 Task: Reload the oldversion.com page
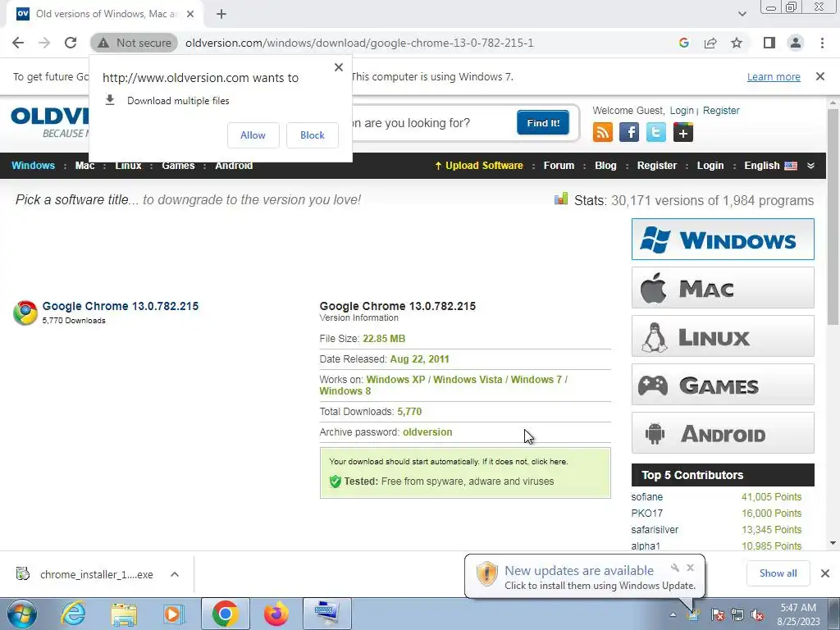pyautogui.click(x=71, y=43)
